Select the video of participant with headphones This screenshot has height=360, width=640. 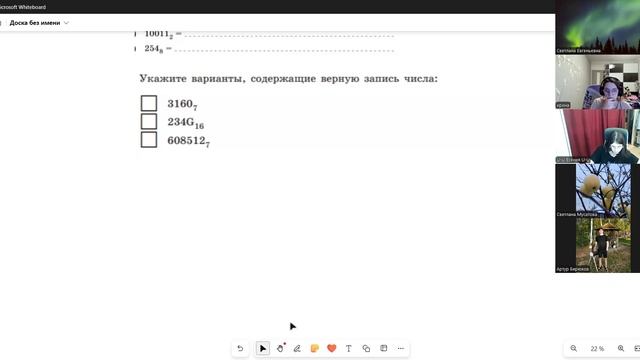coord(598,82)
